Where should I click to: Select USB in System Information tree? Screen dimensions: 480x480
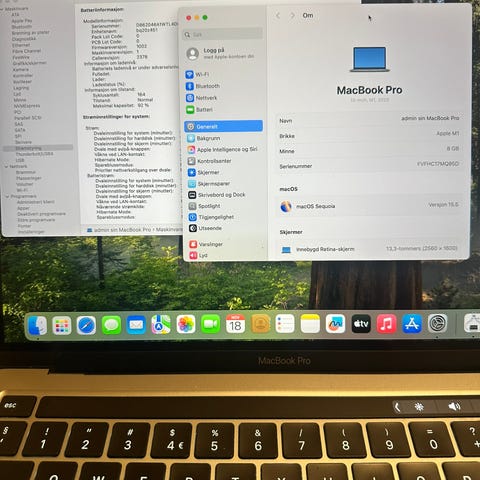point(20,160)
